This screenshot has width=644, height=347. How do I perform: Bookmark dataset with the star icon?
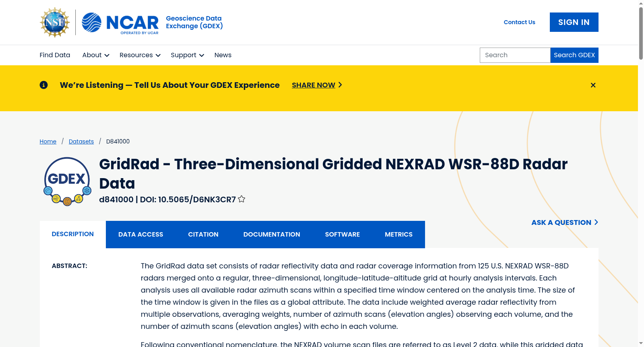click(x=242, y=199)
